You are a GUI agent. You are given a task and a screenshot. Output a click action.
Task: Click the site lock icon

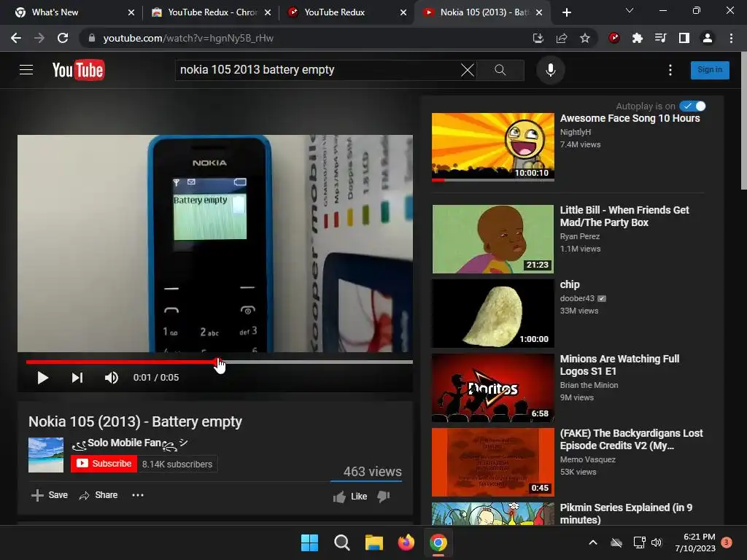pyautogui.click(x=92, y=38)
